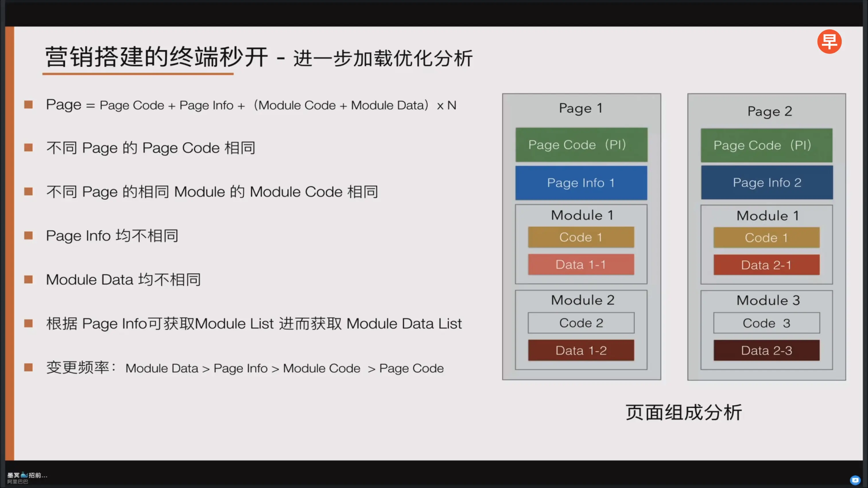The width and height of the screenshot is (868, 488).
Task: Click the Data 2-1 red block
Action: (x=766, y=265)
